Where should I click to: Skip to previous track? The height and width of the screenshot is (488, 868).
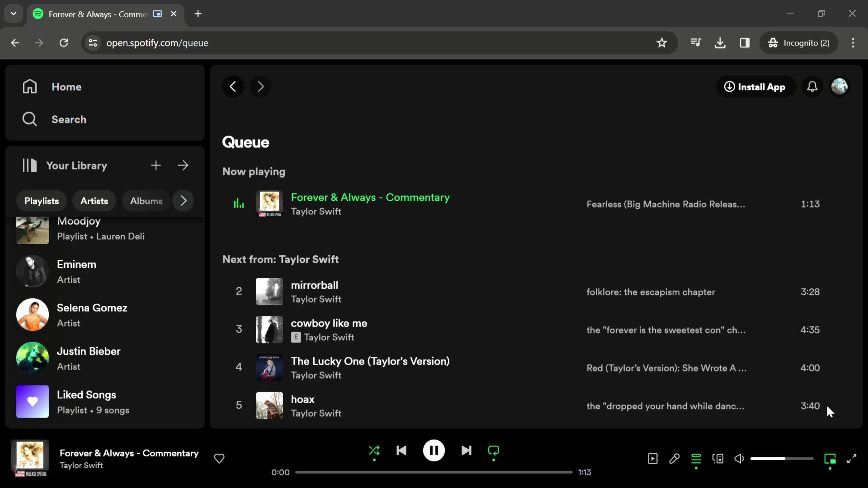click(401, 451)
